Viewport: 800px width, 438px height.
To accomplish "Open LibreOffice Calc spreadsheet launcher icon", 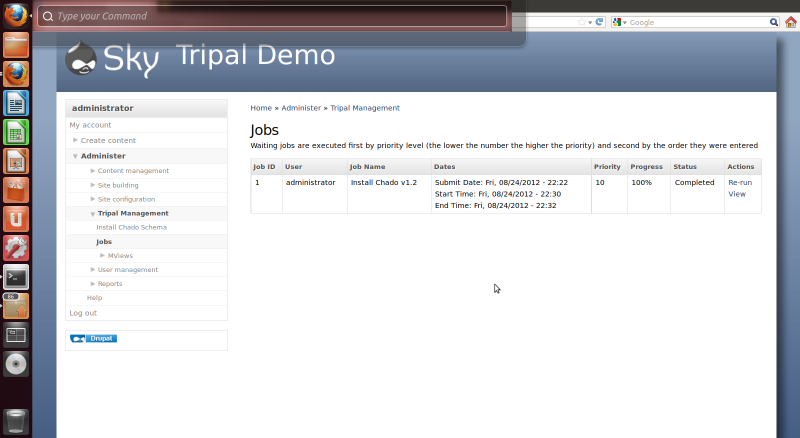I will click(16, 132).
